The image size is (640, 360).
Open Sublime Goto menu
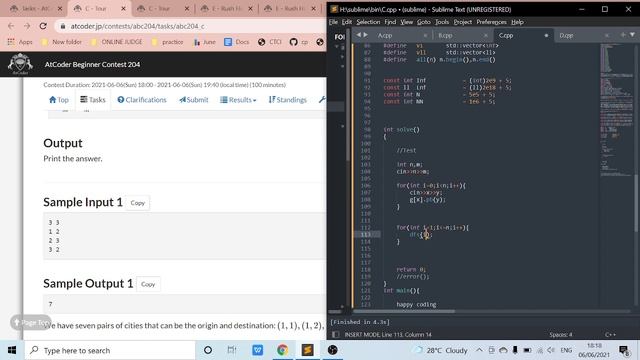click(x=423, y=22)
